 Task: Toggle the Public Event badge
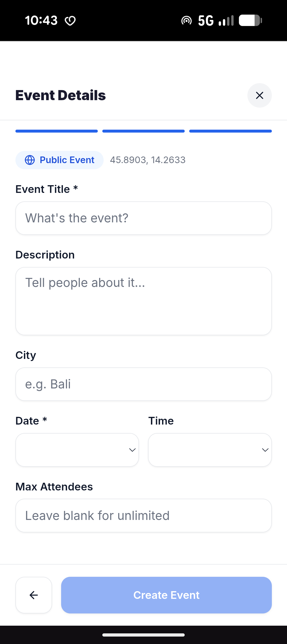[x=60, y=160]
